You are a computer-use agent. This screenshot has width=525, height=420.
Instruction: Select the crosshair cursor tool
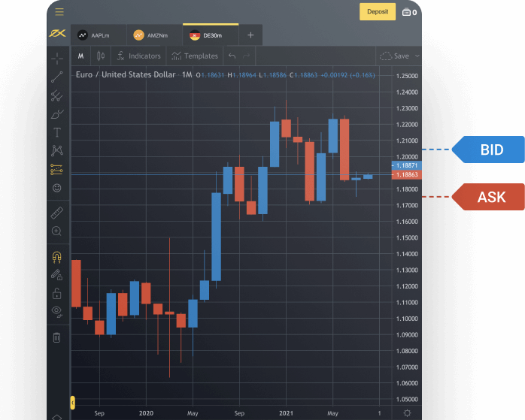point(57,57)
